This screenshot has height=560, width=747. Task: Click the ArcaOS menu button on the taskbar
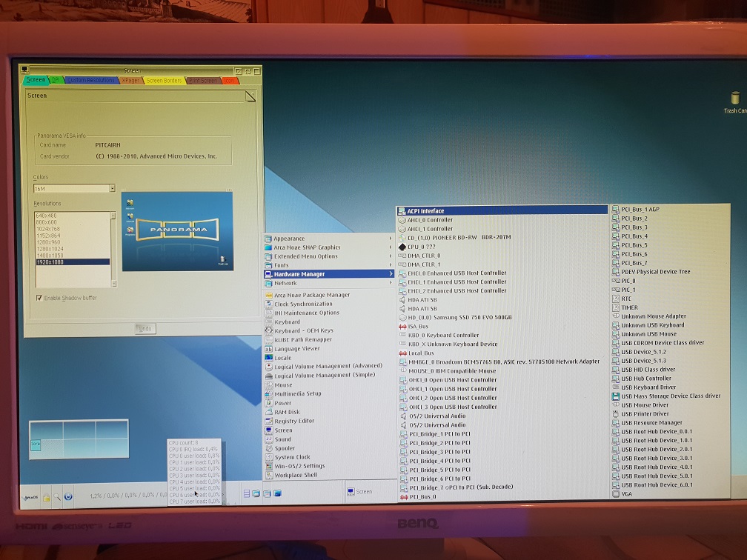30,497
